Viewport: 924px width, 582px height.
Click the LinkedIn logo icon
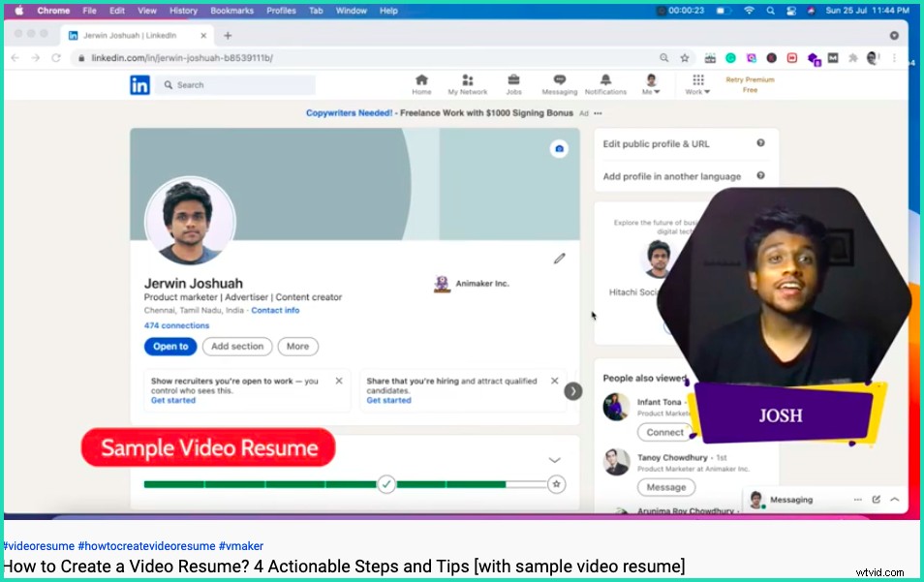[x=139, y=84]
